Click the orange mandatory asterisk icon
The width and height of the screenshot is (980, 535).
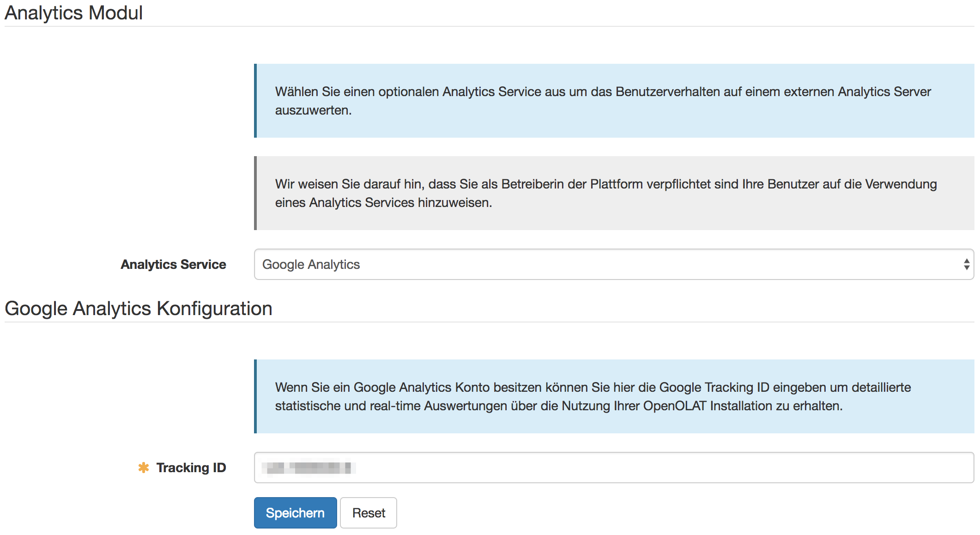(x=144, y=468)
